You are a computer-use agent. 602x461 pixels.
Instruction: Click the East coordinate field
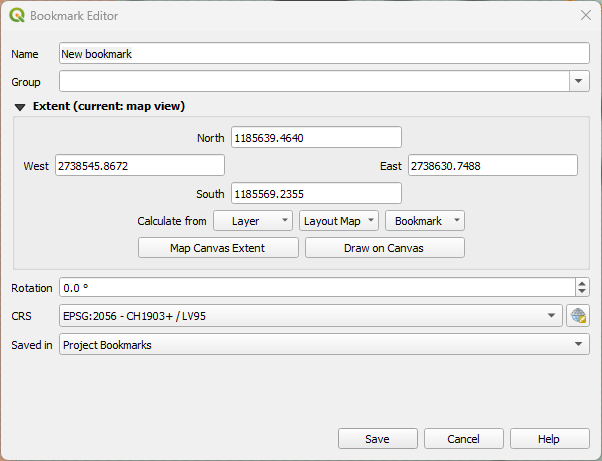click(493, 165)
